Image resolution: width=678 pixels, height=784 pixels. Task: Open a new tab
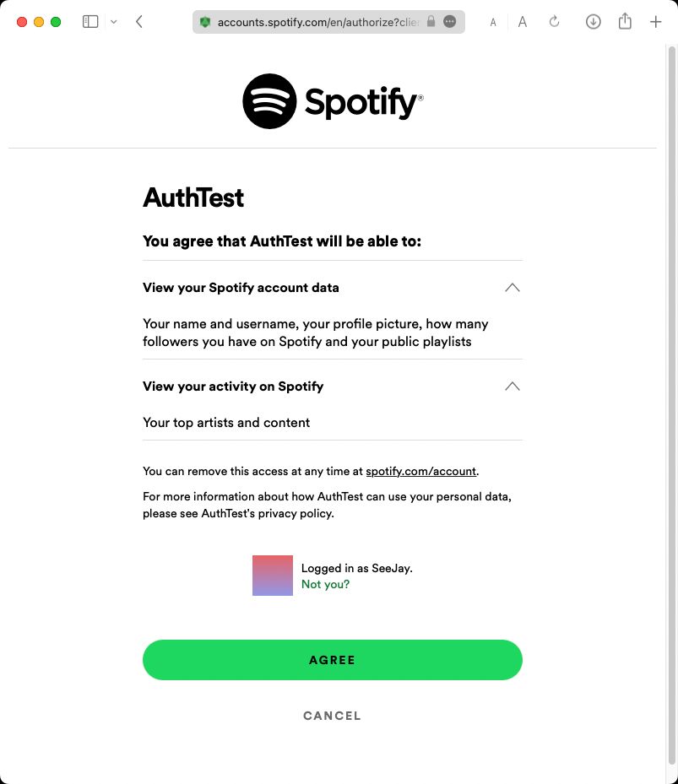point(656,21)
